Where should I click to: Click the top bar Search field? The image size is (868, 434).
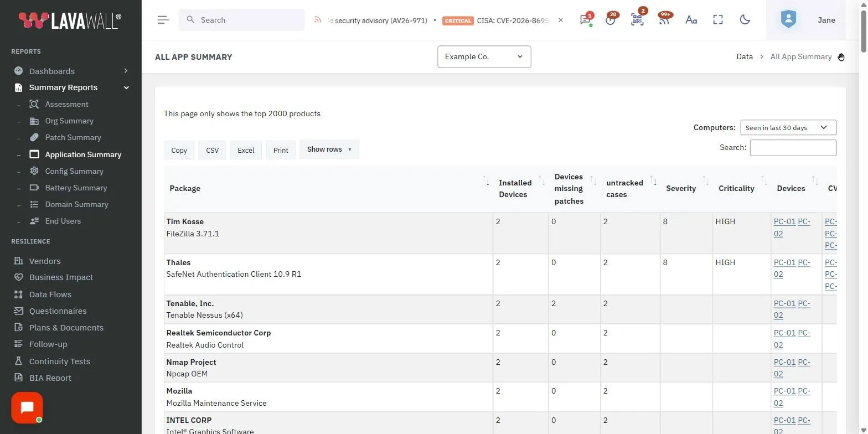(241, 20)
